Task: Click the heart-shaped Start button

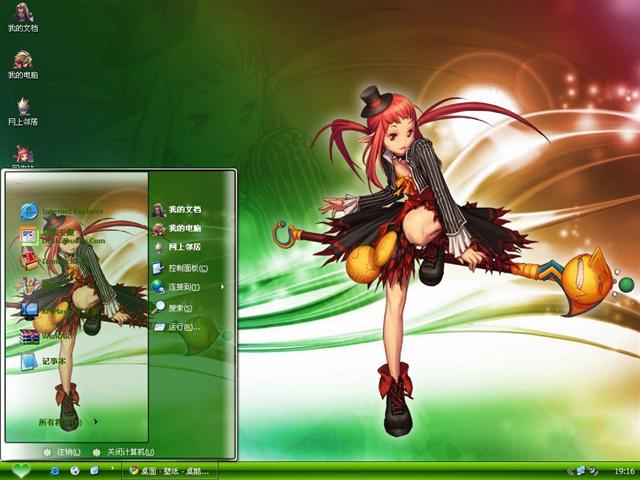Action: tap(22, 470)
